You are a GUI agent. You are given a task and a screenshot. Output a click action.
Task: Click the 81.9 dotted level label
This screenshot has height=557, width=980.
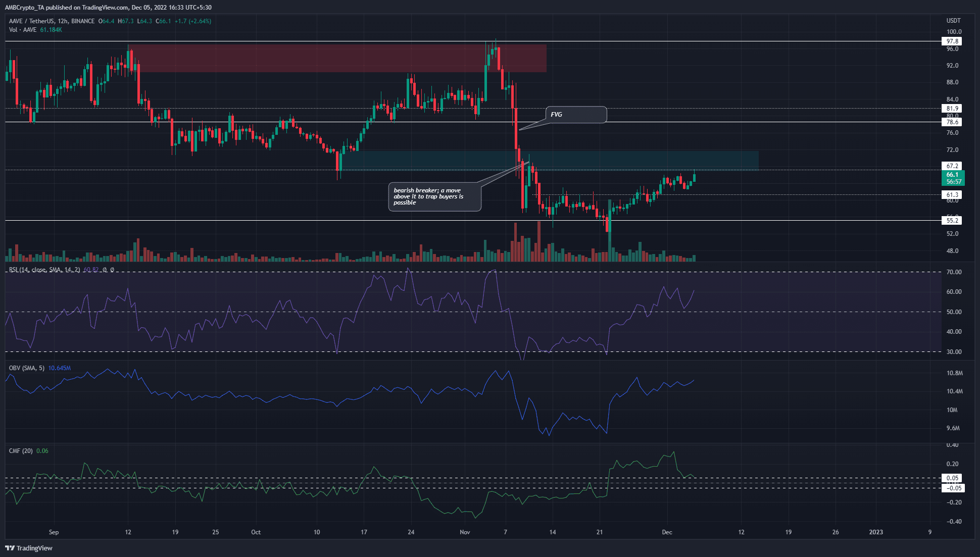952,109
